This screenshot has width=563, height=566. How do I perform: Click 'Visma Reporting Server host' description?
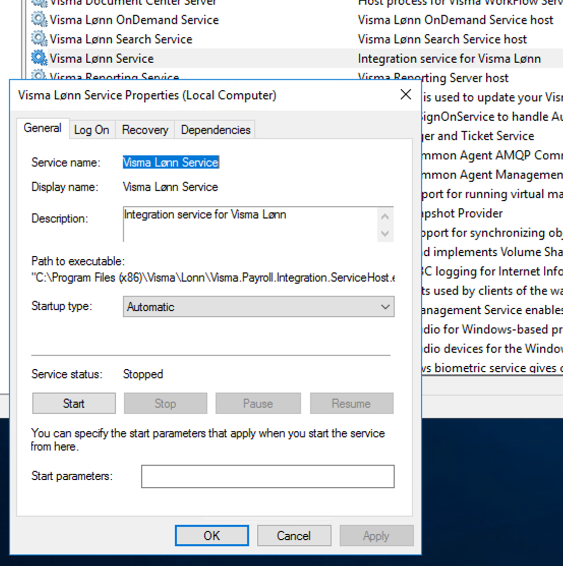[x=433, y=78]
